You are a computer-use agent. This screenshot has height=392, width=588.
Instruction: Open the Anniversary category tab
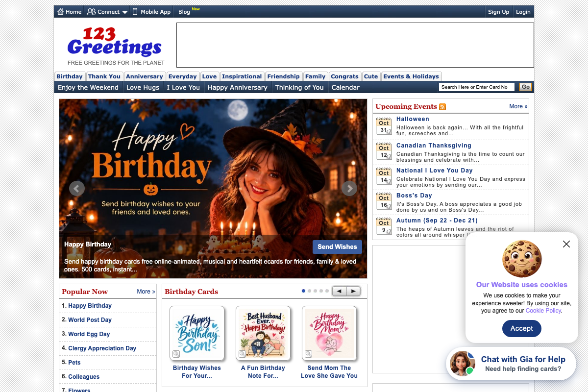tap(144, 76)
